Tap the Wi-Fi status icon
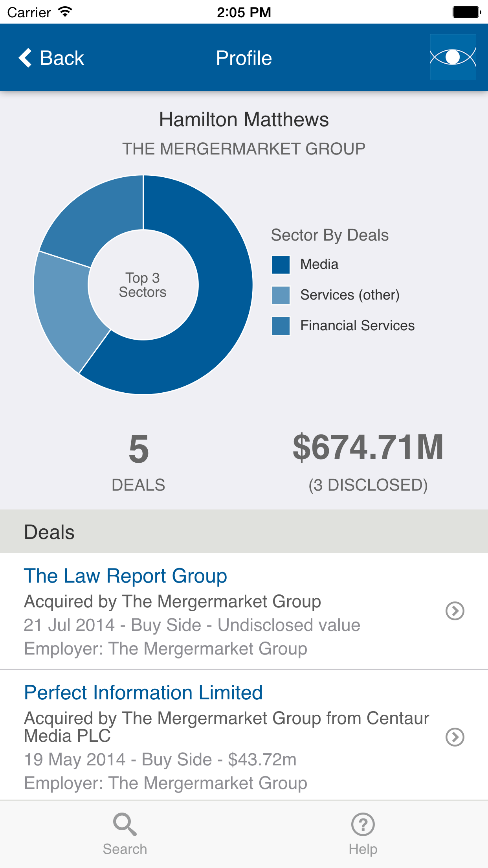This screenshot has width=488, height=868. (65, 12)
